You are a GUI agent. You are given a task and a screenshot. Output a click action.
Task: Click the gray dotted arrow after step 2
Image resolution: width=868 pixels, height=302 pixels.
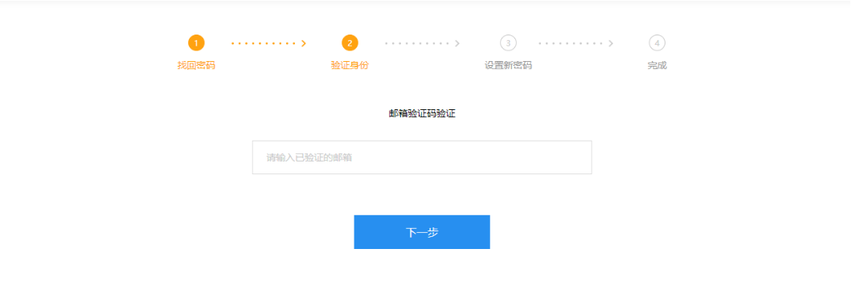[x=423, y=43]
